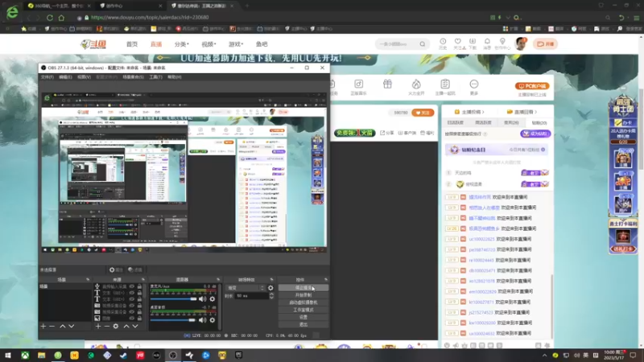Click 停止推流 button in OBS controls

click(303, 288)
